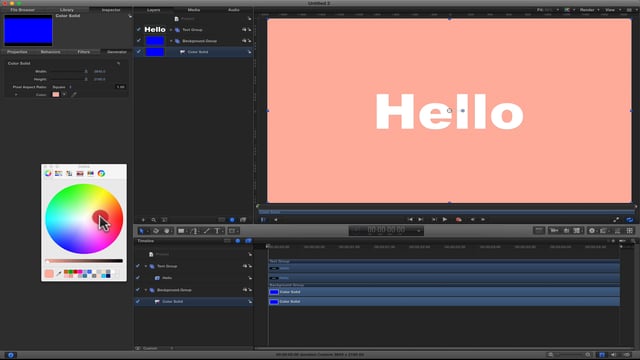Toggle Text Group checkbox in Timeline

point(138,266)
